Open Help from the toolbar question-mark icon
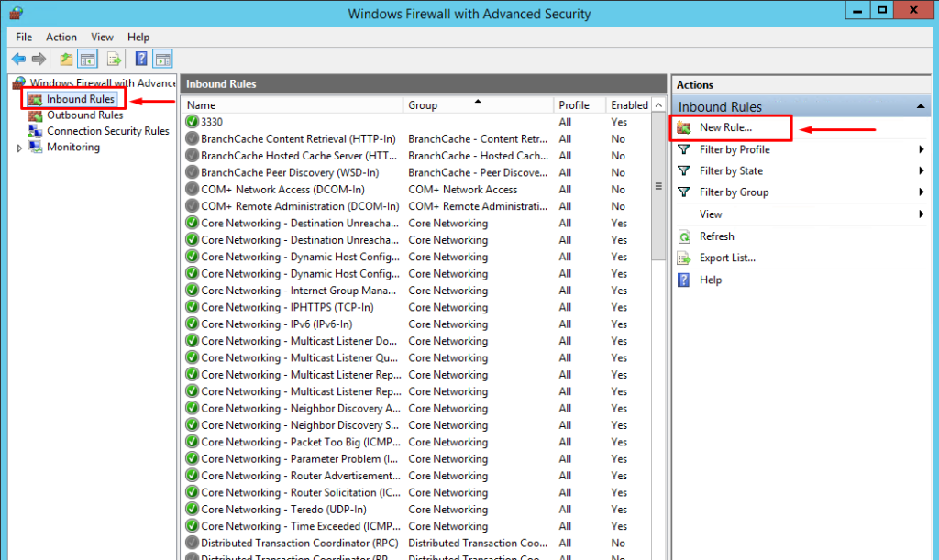The width and height of the screenshot is (939, 560). pos(141,59)
